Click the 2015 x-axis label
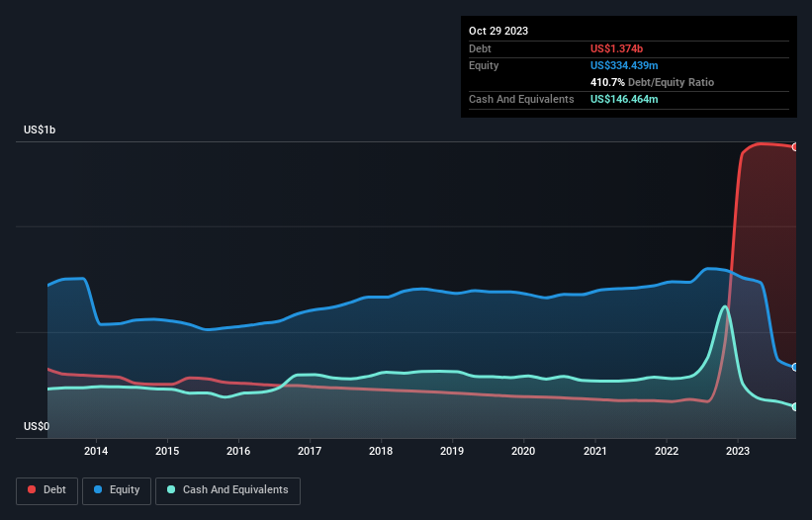 [167, 451]
